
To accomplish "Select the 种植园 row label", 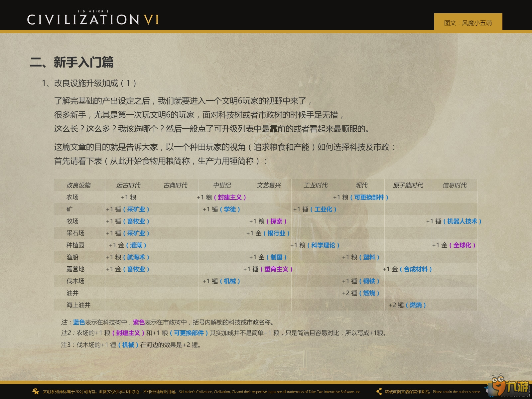I will (x=75, y=245).
